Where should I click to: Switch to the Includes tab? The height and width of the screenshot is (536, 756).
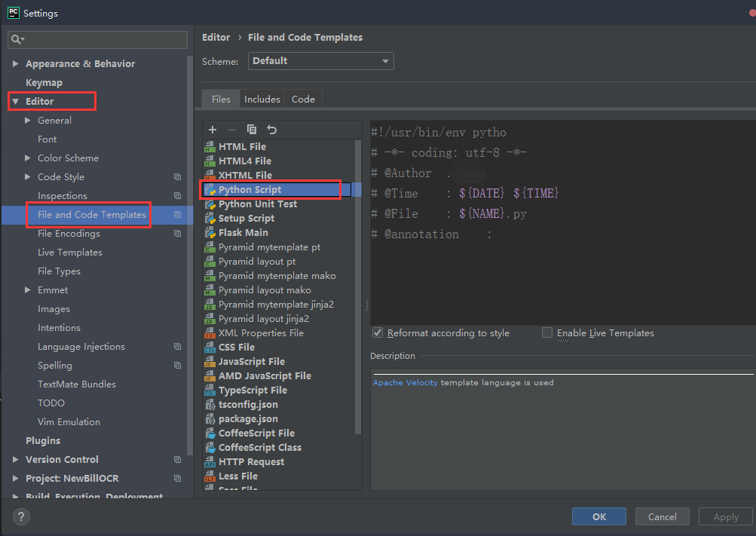click(262, 99)
